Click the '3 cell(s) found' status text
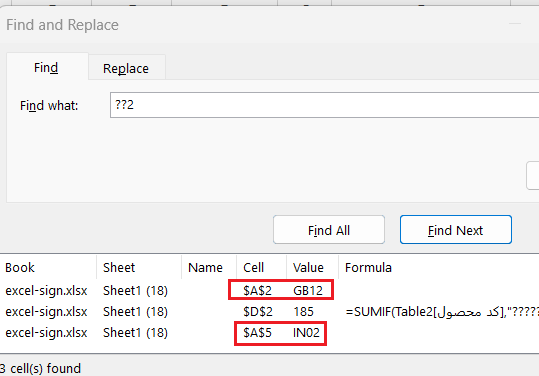The image size is (539, 376). 40,368
